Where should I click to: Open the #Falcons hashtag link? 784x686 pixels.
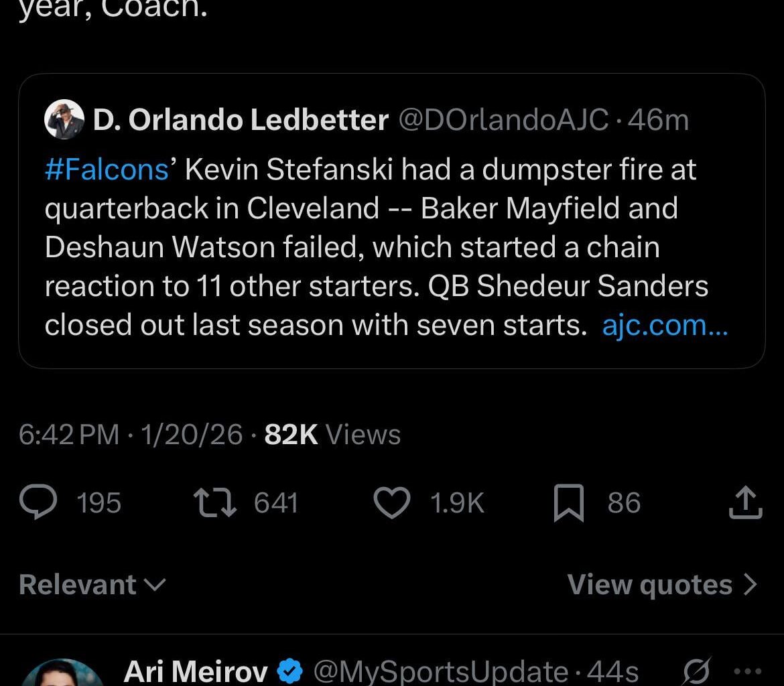(107, 169)
